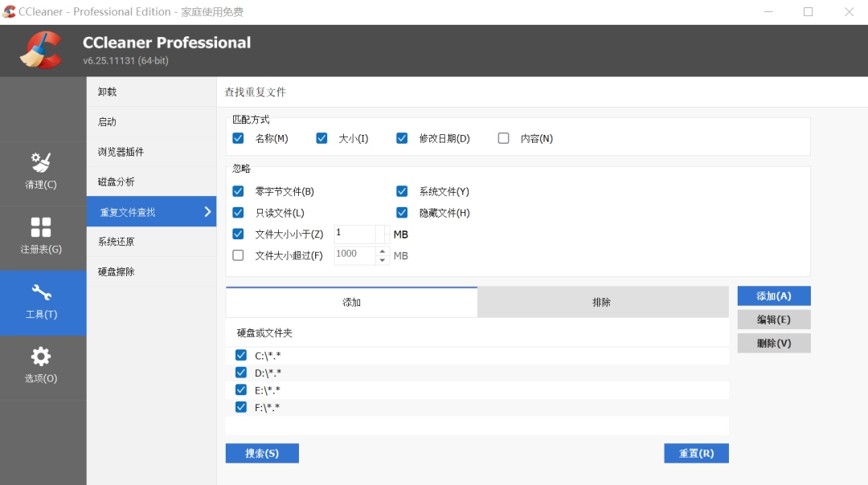This screenshot has width=868, height=485.
Task: Decrease the 1 MB size using down arrow
Action: [x=379, y=238]
